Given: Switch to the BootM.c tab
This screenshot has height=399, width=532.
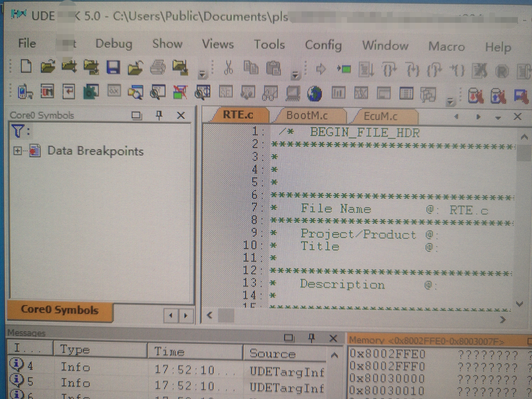Looking at the screenshot, I should (307, 115).
